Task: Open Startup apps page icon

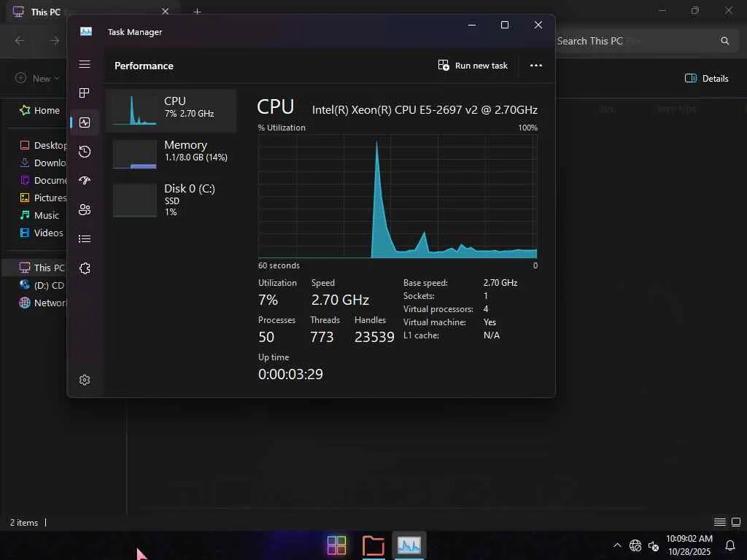Action: [85, 181]
